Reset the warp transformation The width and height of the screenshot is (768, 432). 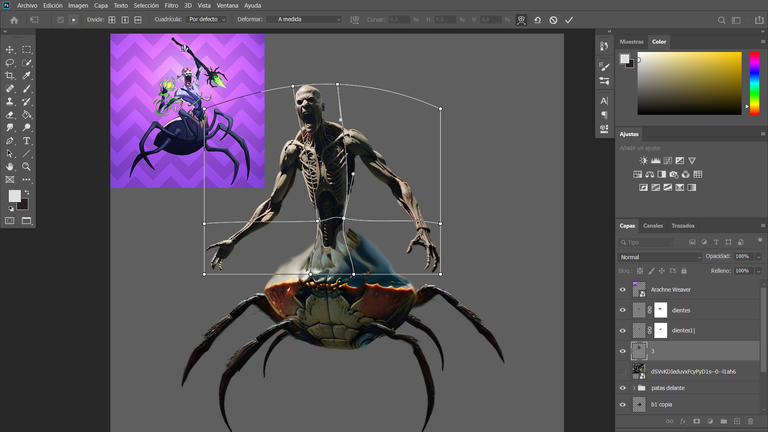[537, 20]
